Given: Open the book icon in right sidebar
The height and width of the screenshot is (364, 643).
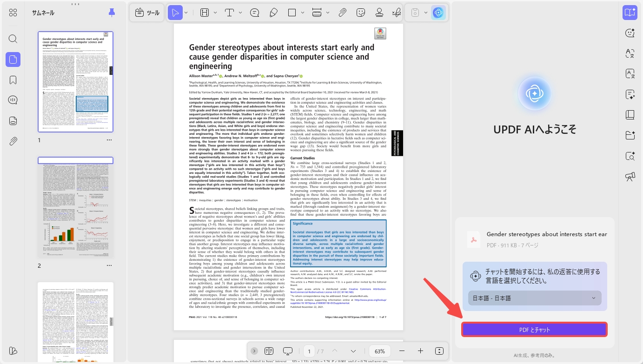Looking at the screenshot, I should [x=630, y=115].
